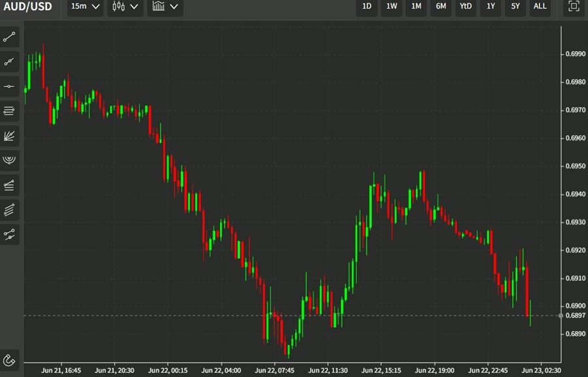Click the Jun 21, 16:45 time label
Image resolution: width=588 pixels, height=377 pixels.
point(61,370)
